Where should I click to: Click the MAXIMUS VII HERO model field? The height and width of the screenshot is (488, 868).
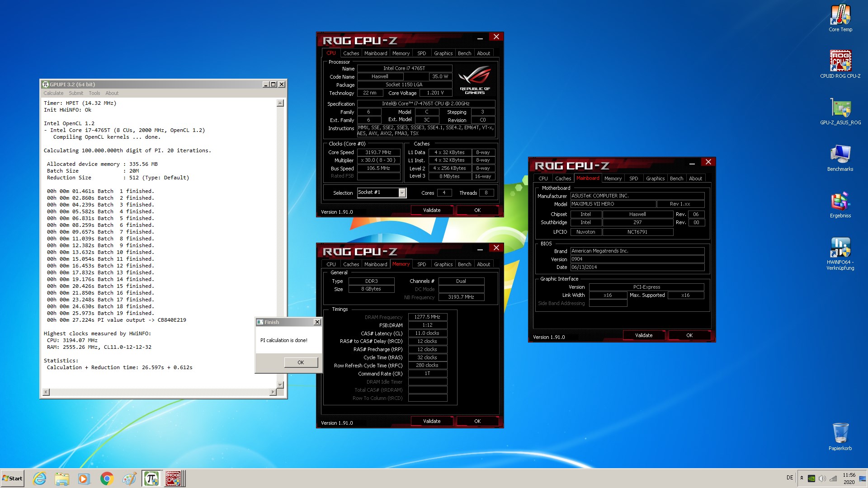pyautogui.click(x=613, y=204)
